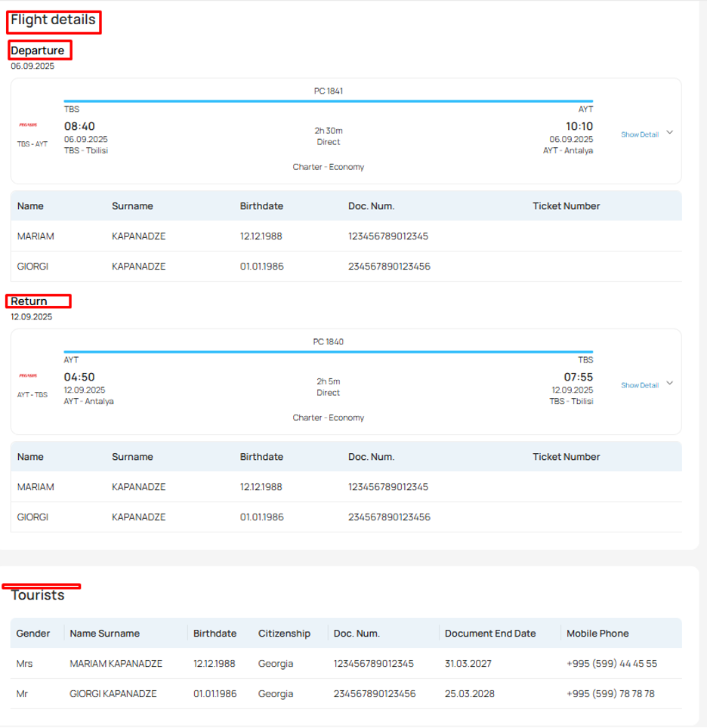The image size is (707, 728).
Task: Click the "Departure" section label
Action: tap(38, 50)
